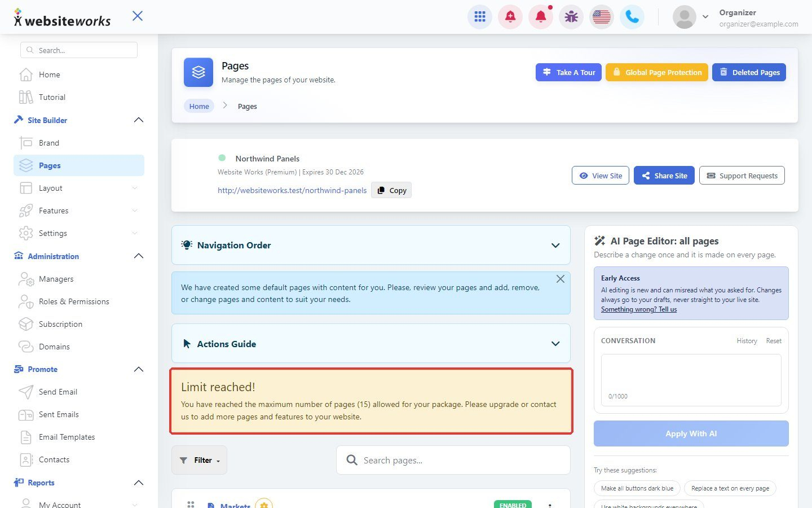The height and width of the screenshot is (508, 812).
Task: Open Managers in the sidebar
Action: point(79,279)
